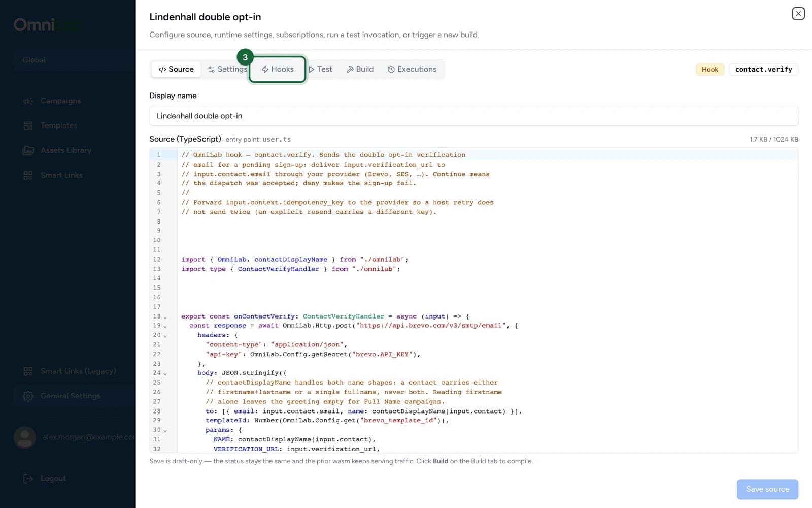Click the first comment line in editor
This screenshot has width=812, height=508.
[x=323, y=155]
